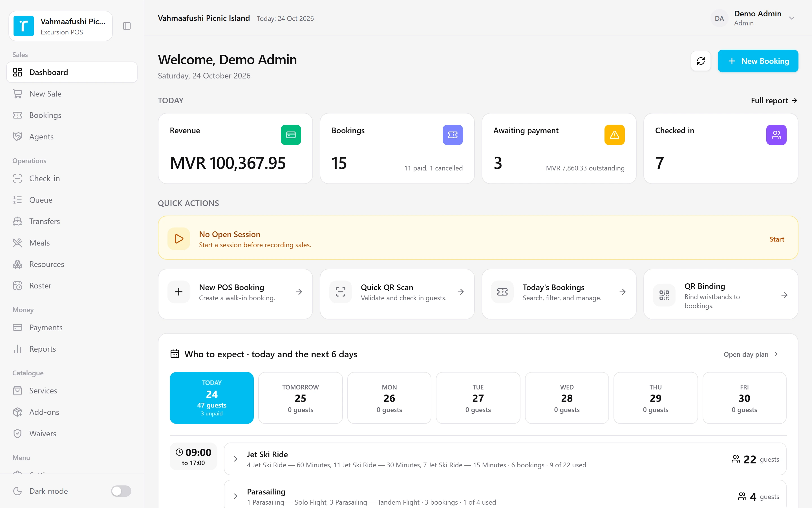Click the Today's Bookings ticket icon
Screen dimensions: 812x508
point(502,292)
